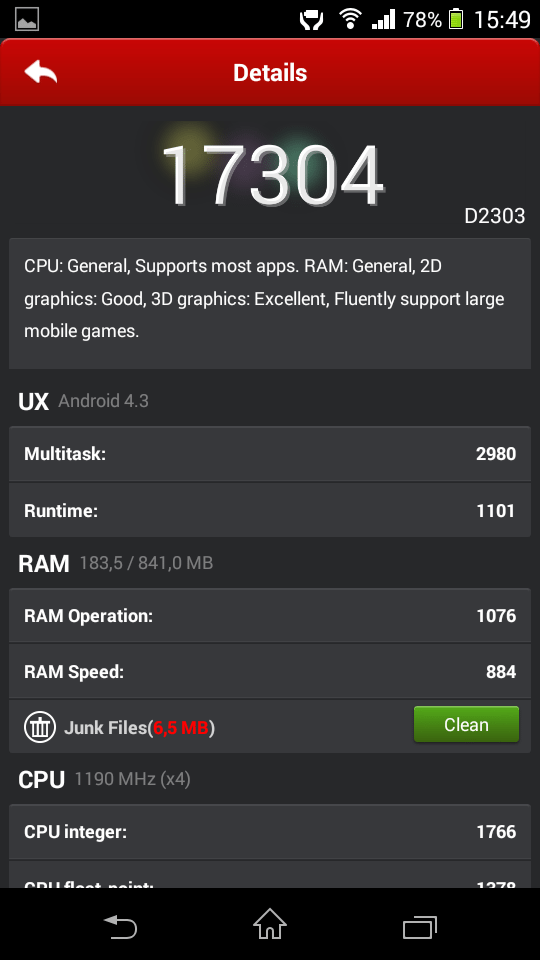Tap the battery indicator icon
This screenshot has width=540, height=960.
[x=456, y=19]
